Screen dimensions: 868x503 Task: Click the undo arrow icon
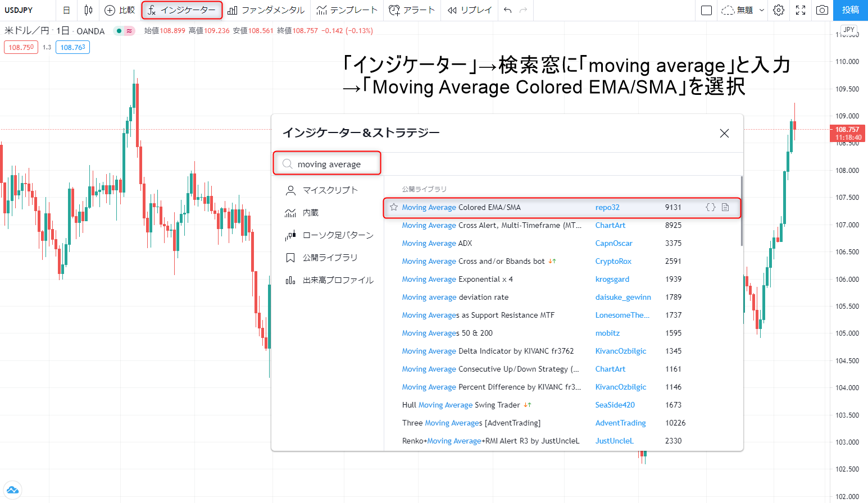pyautogui.click(x=508, y=10)
